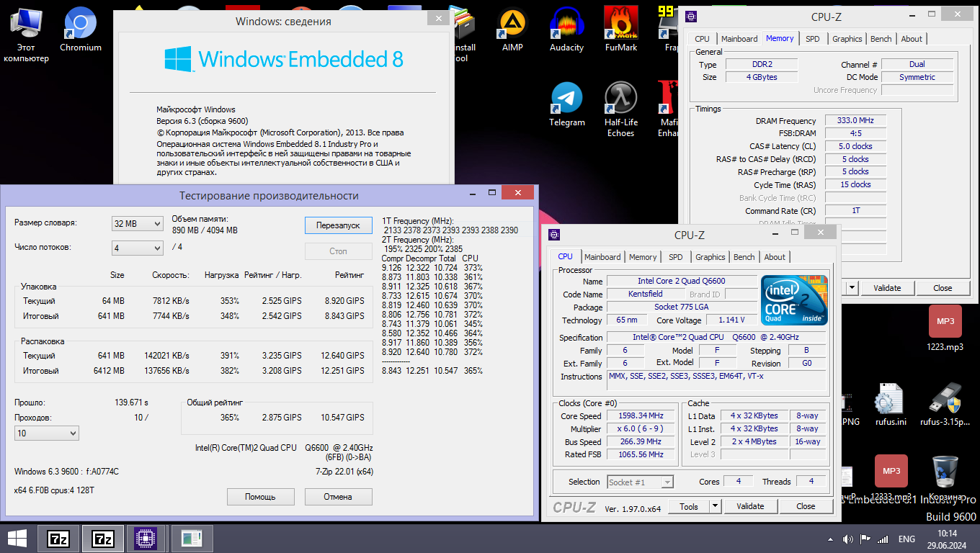Select the 12333.mp3 file icon
Image resolution: width=980 pixels, height=553 pixels.
(891, 478)
